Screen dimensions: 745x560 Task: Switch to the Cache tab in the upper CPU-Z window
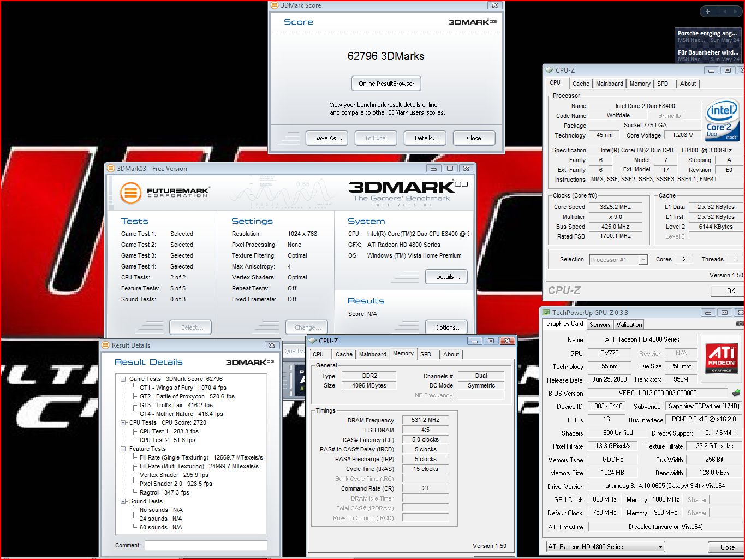coord(581,84)
